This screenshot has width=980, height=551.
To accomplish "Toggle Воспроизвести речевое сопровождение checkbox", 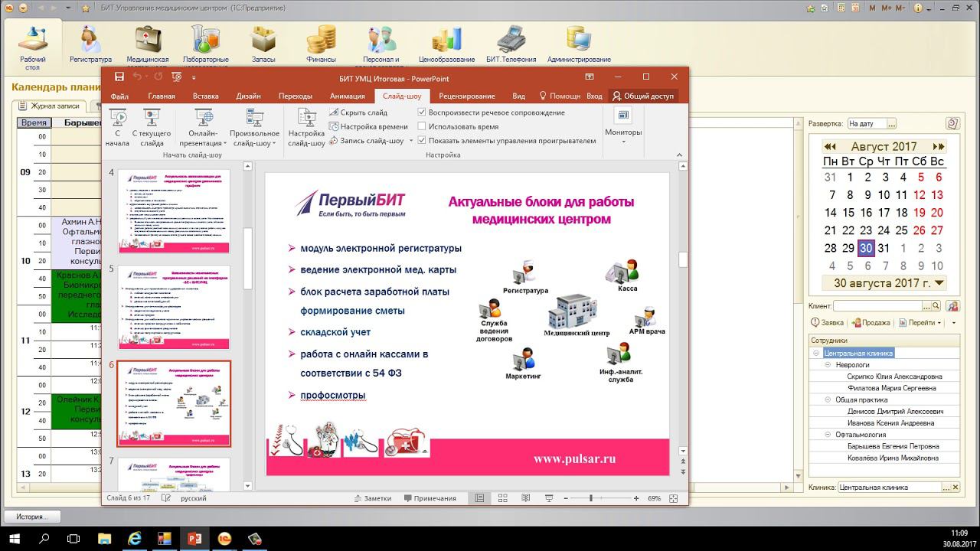I will (422, 112).
